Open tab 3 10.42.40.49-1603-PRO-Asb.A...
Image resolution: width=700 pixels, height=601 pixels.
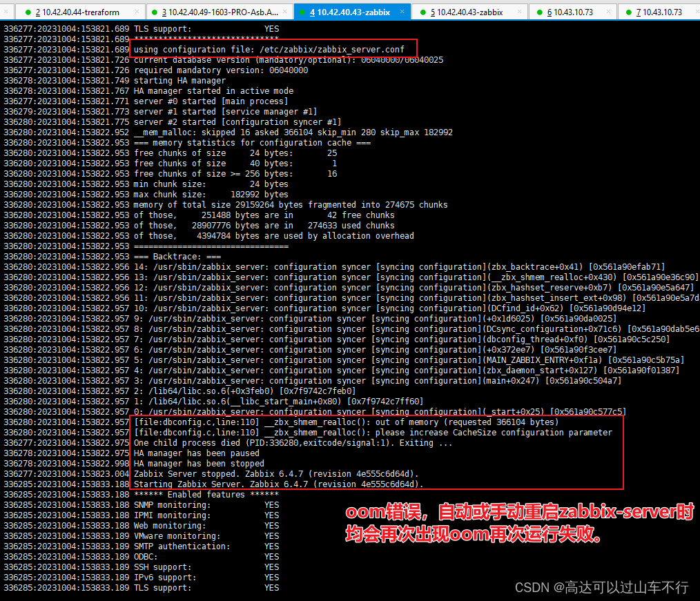tap(220, 12)
